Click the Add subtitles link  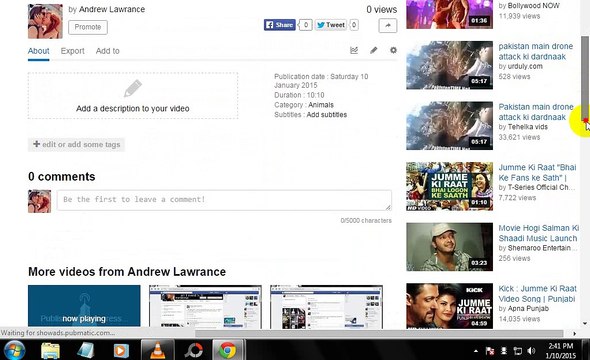[327, 115]
